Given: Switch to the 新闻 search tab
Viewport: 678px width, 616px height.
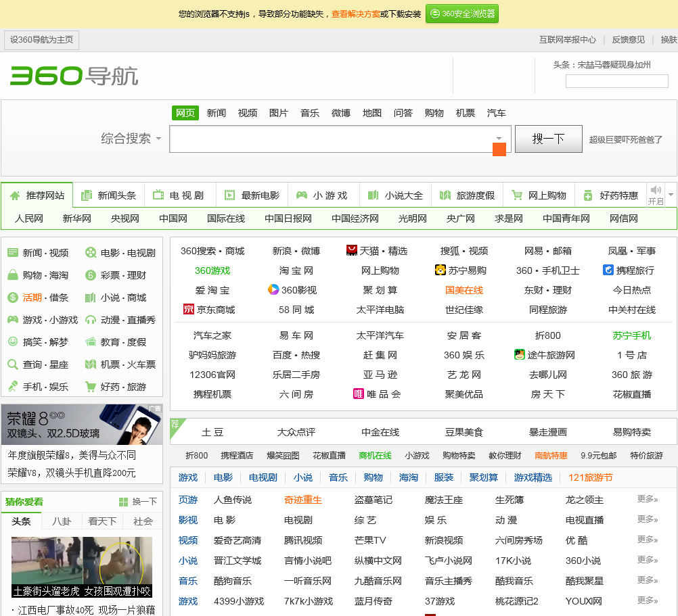Looking at the screenshot, I should (x=217, y=113).
